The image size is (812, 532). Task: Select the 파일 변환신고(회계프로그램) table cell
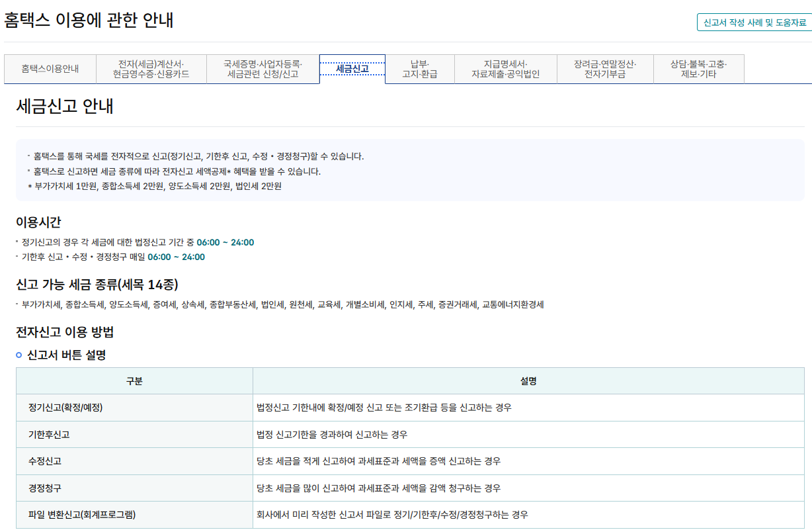click(x=134, y=515)
